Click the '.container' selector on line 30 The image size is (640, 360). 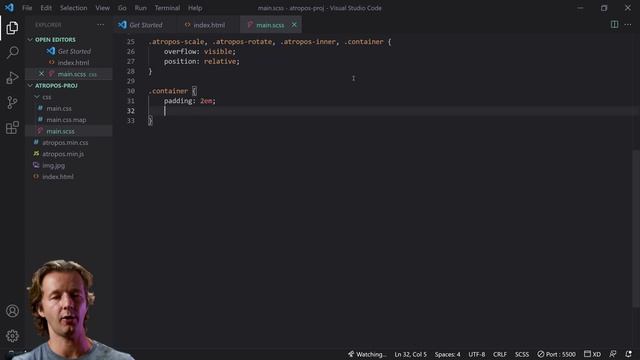168,91
